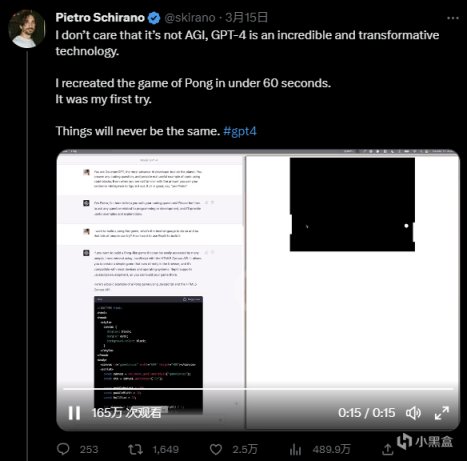467x461 pixels.
Task: Open the three-dot more options menu
Action: [x=453, y=18]
